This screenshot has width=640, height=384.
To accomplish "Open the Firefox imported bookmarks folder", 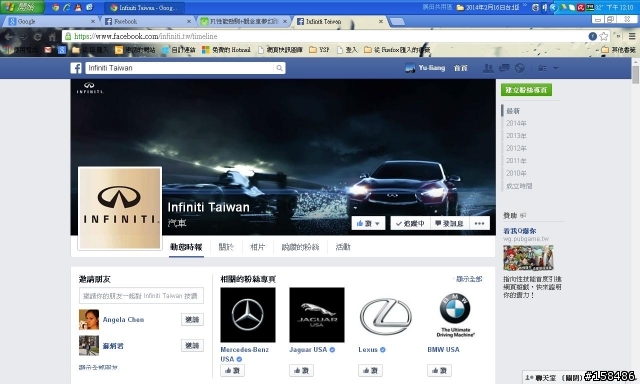I will coord(397,50).
